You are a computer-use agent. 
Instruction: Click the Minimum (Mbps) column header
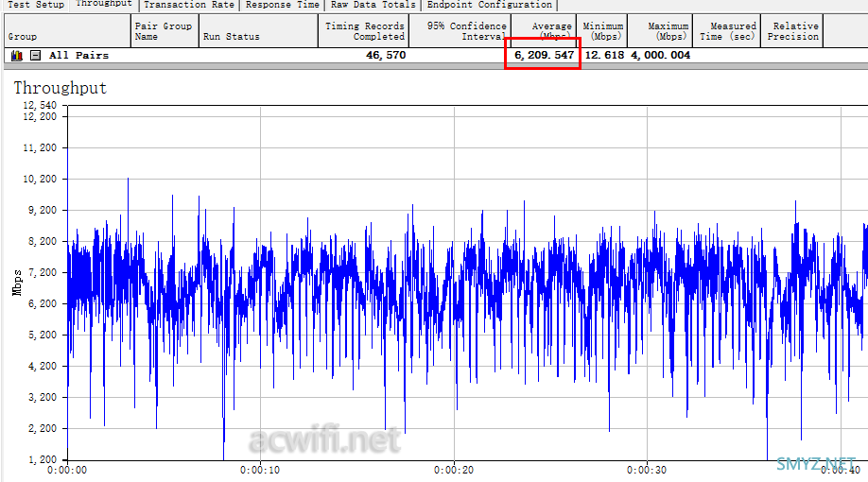pos(602,31)
